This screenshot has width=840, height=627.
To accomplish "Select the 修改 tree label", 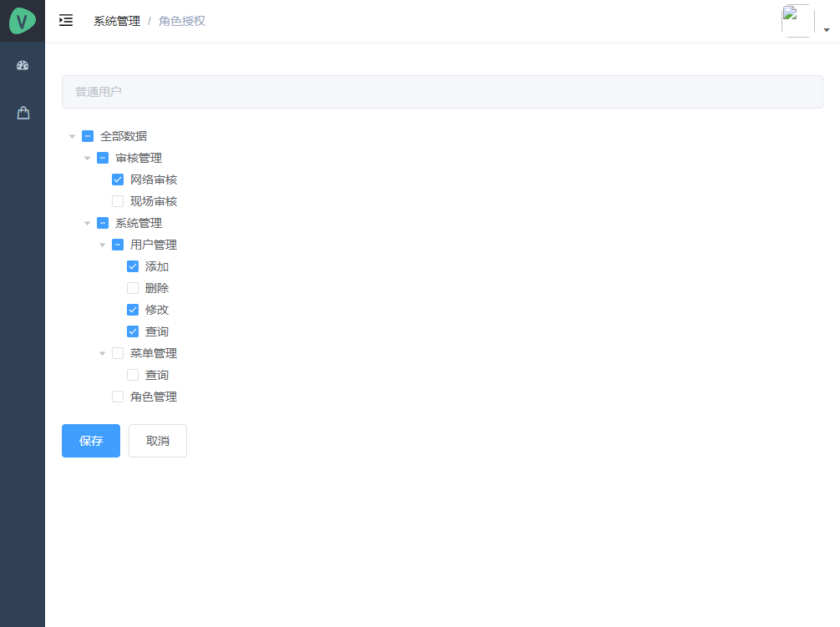I will pyautogui.click(x=157, y=310).
